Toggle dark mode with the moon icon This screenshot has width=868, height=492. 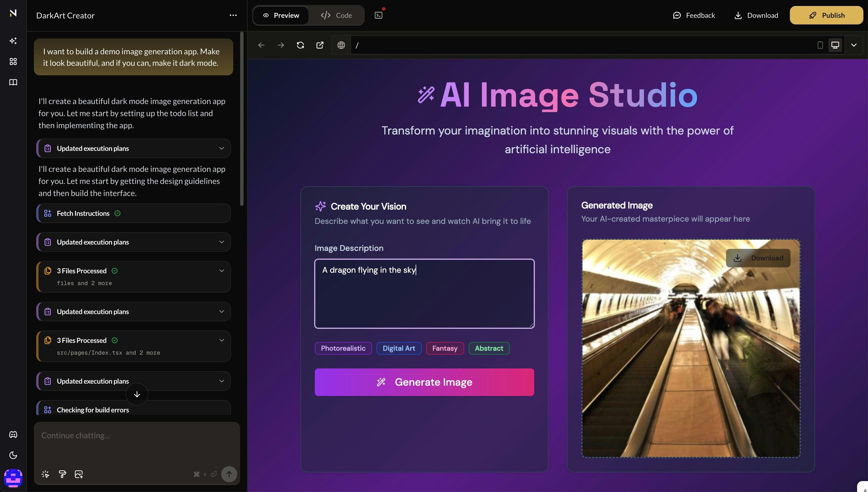[x=13, y=455]
